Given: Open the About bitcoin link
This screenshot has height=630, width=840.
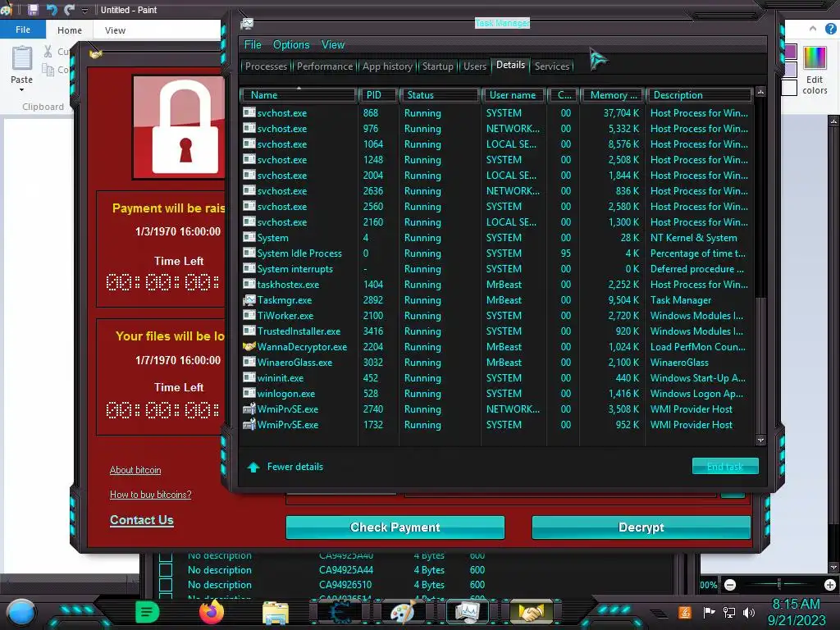Looking at the screenshot, I should point(135,470).
